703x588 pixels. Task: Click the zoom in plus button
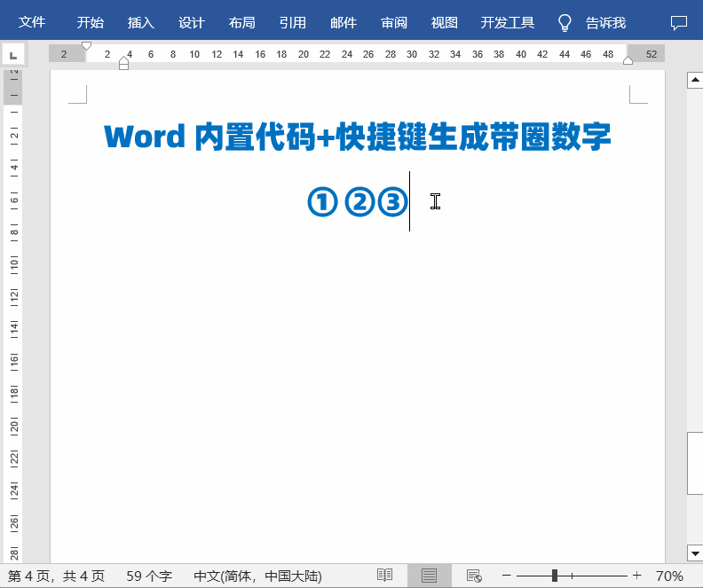(x=636, y=576)
